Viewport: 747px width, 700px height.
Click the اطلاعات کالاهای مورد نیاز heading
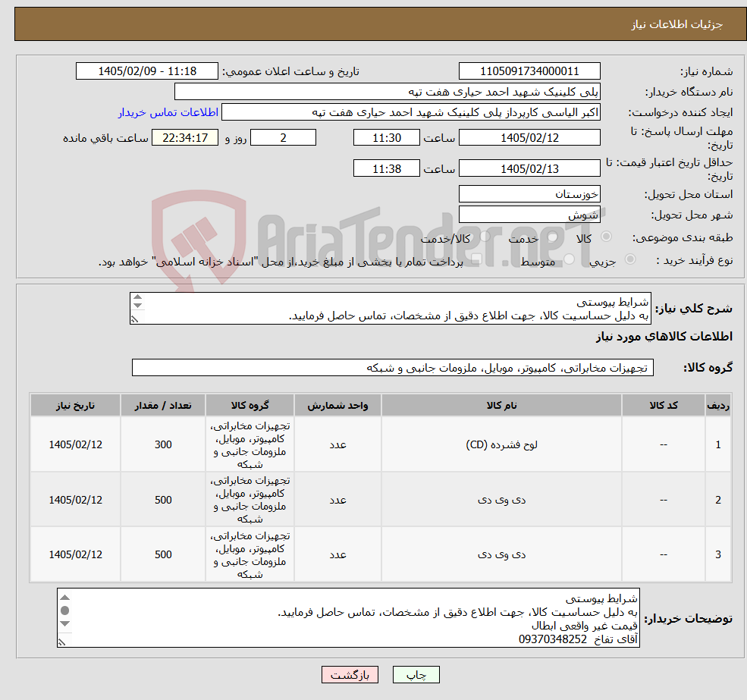click(x=664, y=337)
